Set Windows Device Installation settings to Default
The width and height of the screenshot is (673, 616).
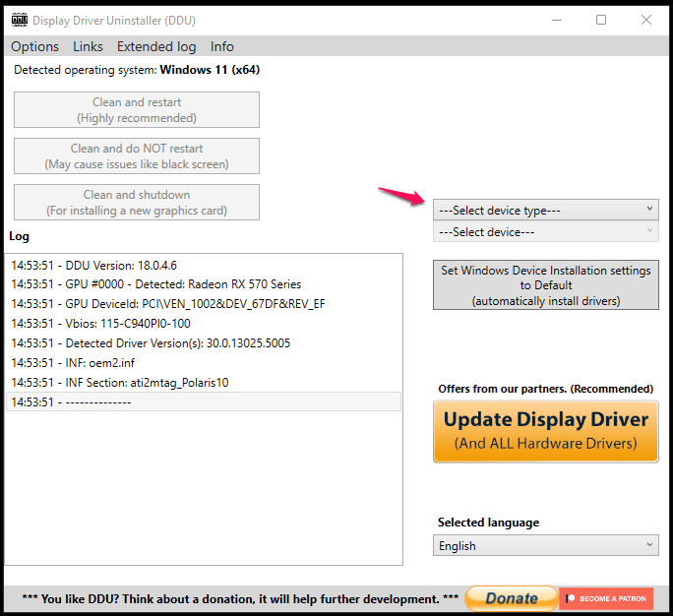pyautogui.click(x=545, y=285)
